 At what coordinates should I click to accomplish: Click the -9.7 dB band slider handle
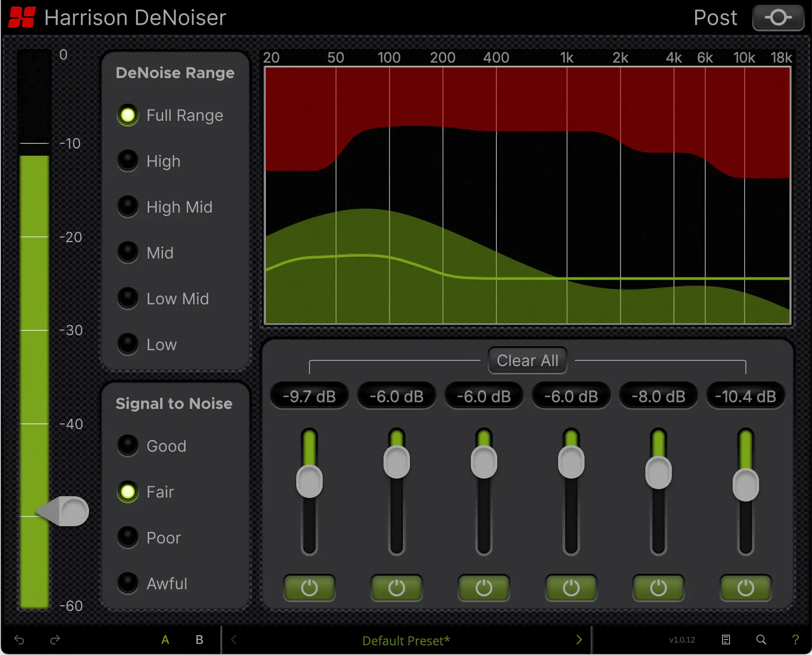pos(309,481)
